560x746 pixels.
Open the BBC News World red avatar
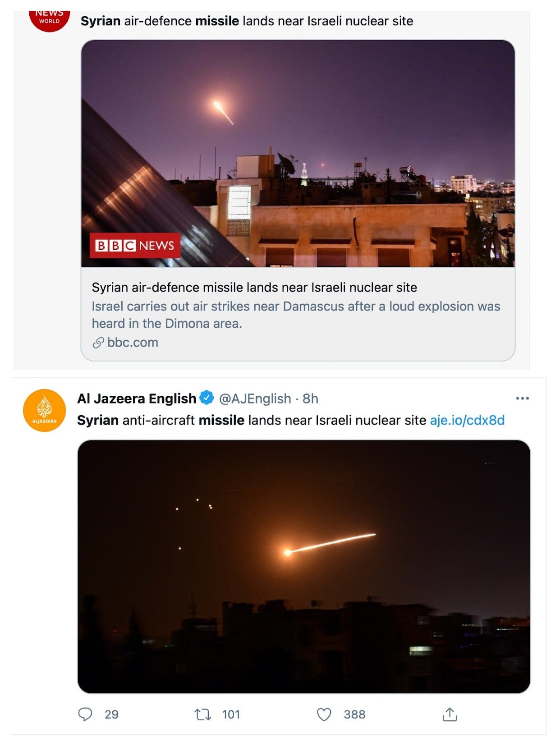49,20
